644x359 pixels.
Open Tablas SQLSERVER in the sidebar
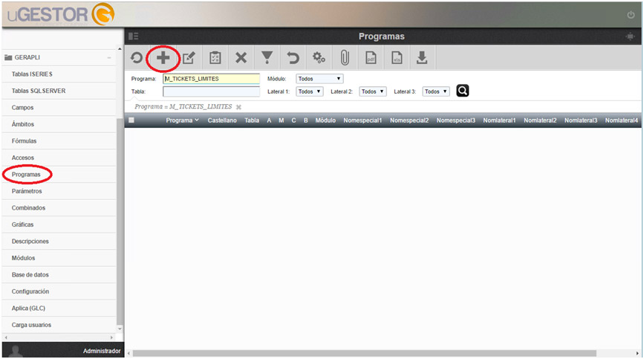[x=39, y=91]
